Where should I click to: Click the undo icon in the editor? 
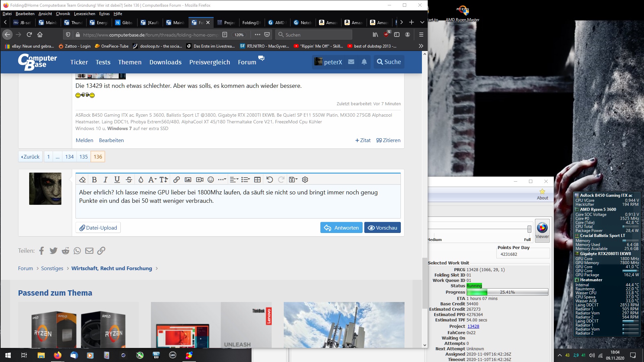coord(269,180)
